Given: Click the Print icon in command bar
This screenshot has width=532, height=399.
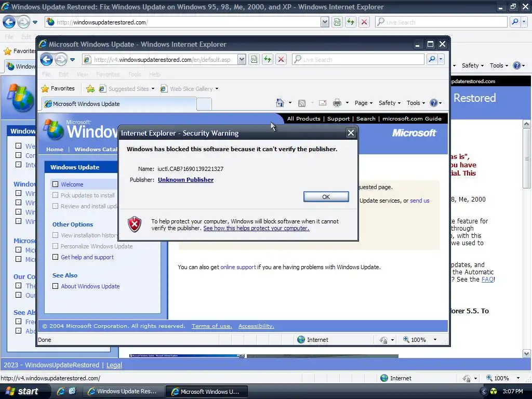Looking at the screenshot, I should [x=337, y=103].
